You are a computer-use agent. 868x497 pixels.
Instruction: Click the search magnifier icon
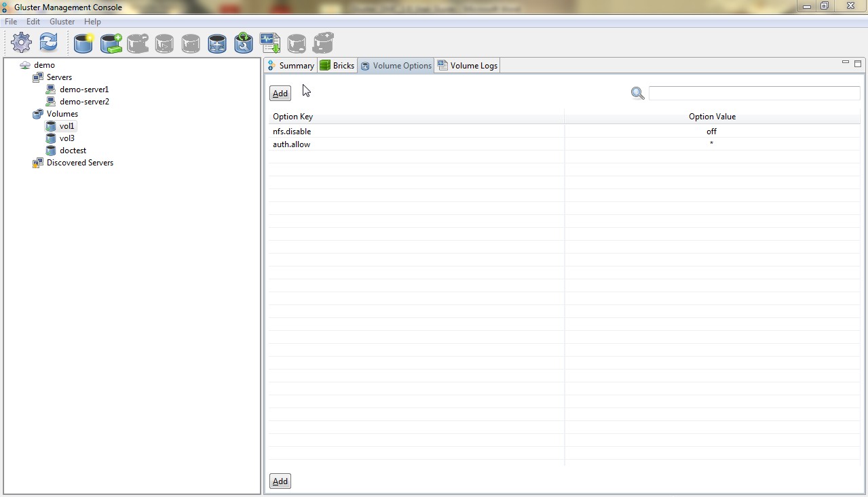[x=637, y=94]
